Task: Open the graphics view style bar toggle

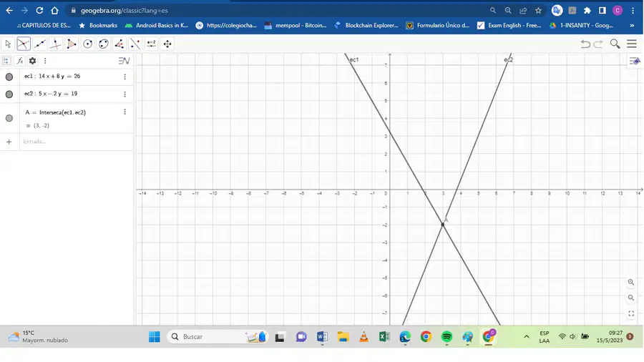Action: (x=635, y=61)
